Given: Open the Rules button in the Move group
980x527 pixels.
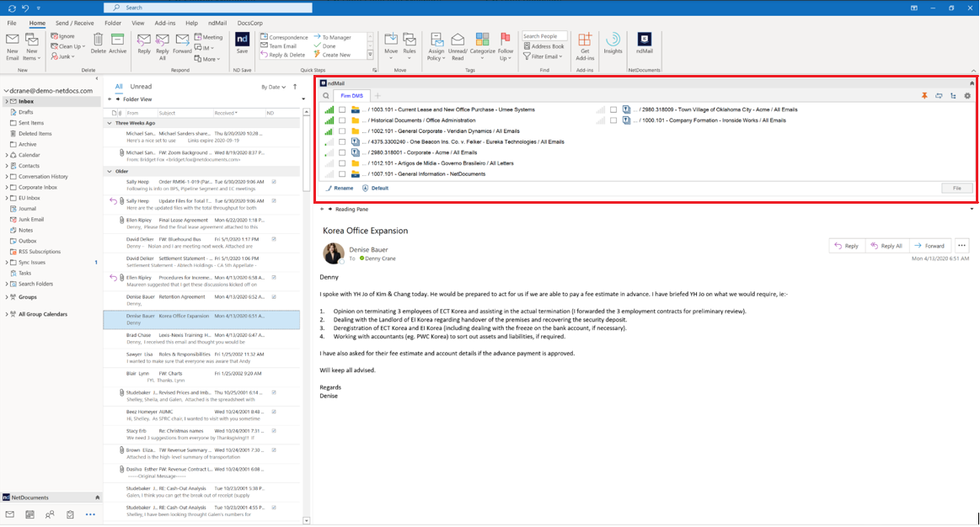Looking at the screenshot, I should (410, 47).
